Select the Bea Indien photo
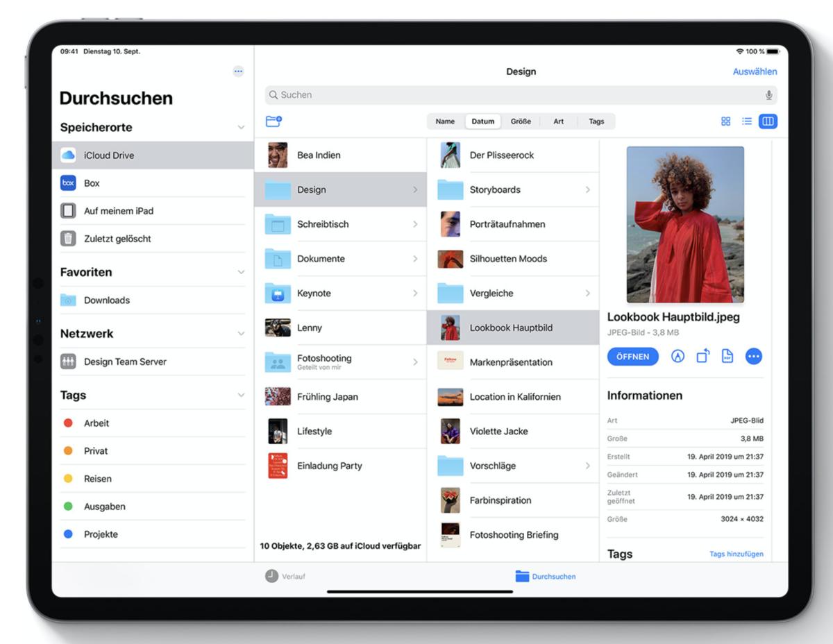The width and height of the screenshot is (833, 644). (x=341, y=155)
